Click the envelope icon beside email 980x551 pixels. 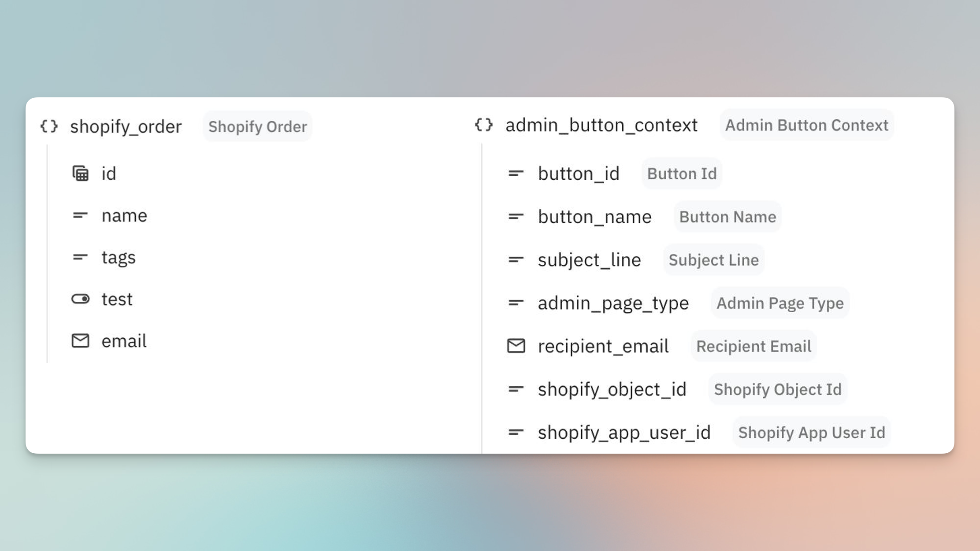tap(80, 341)
